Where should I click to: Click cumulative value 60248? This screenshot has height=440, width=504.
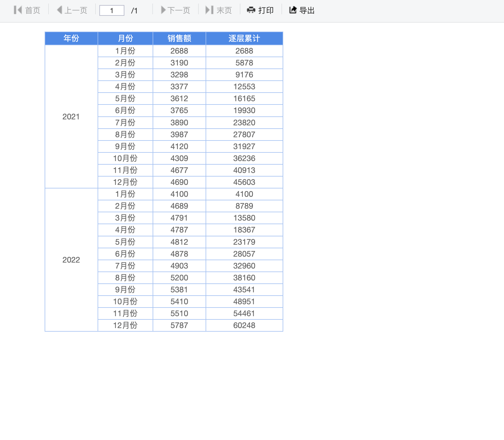(x=244, y=325)
